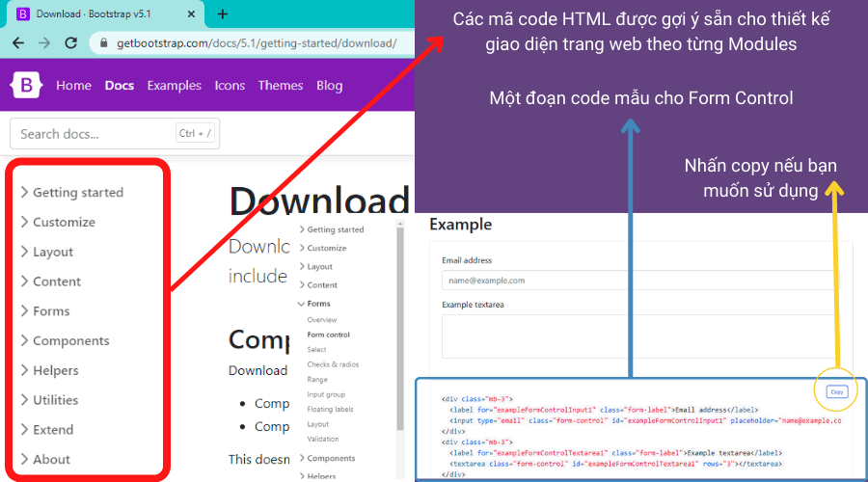Click the Example section heading
The height and width of the screenshot is (482, 868).
pos(461,224)
